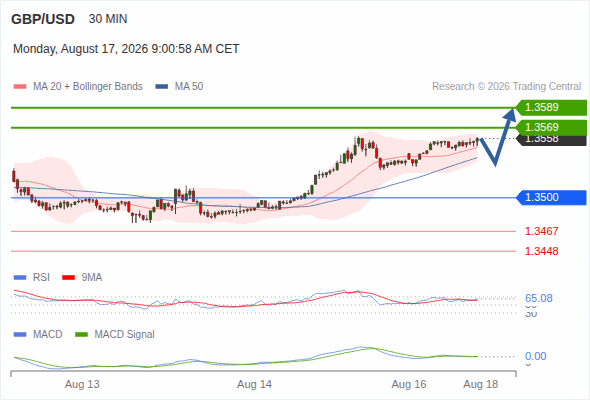Click the 1.3558 current price tag
Image resolution: width=590 pixels, height=400 pixels.
point(551,140)
